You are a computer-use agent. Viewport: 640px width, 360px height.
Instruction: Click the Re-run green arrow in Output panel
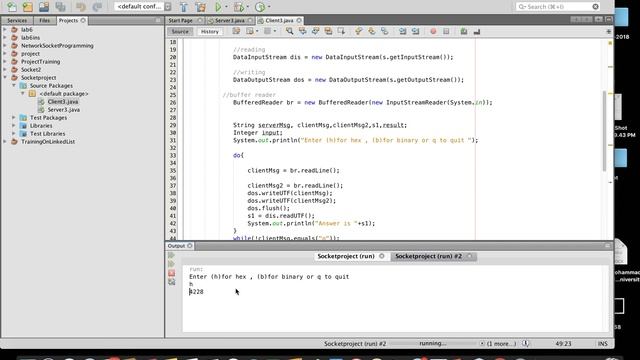[171, 255]
